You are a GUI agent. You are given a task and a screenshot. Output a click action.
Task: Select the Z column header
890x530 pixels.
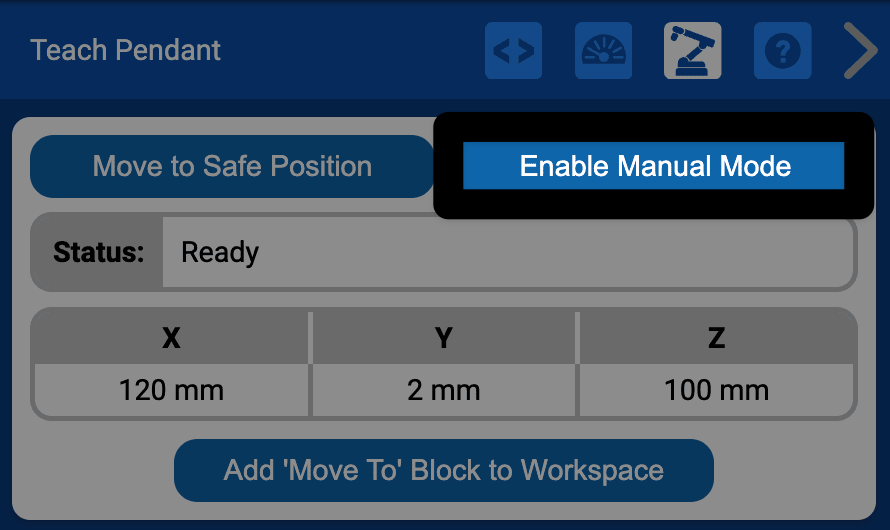click(716, 338)
